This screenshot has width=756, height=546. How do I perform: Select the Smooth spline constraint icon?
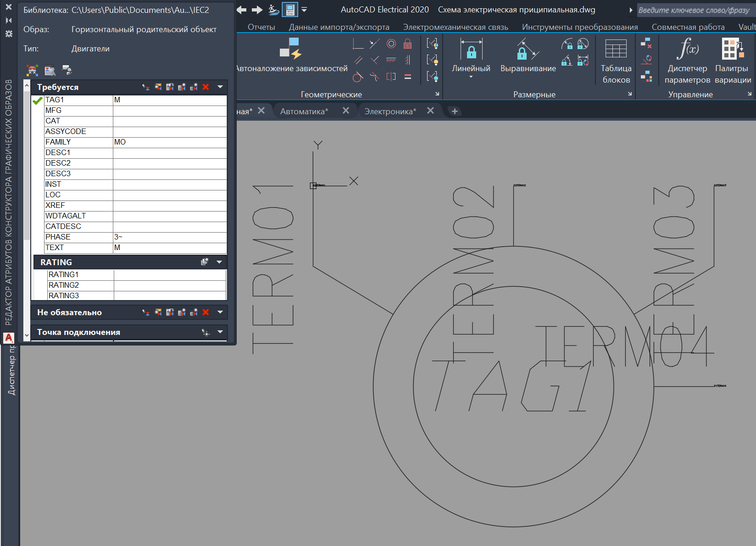(375, 77)
